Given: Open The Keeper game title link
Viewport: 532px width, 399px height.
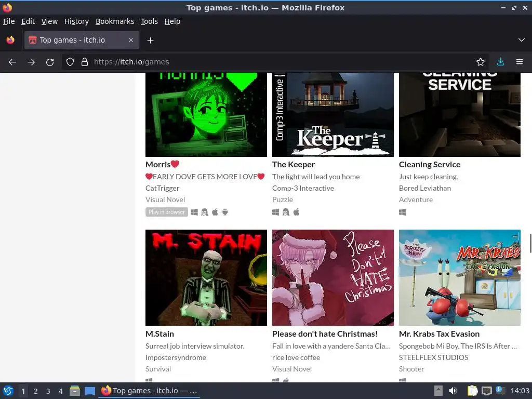Looking at the screenshot, I should point(294,165).
